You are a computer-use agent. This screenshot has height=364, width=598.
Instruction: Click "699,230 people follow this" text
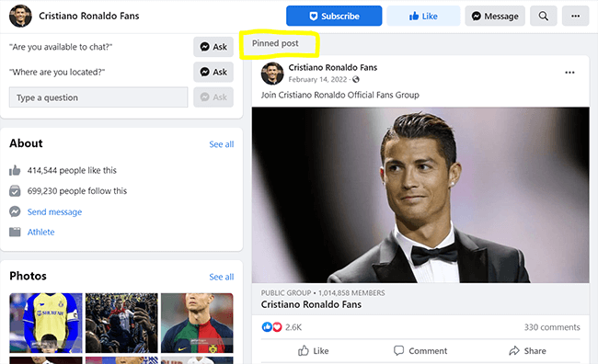click(77, 191)
